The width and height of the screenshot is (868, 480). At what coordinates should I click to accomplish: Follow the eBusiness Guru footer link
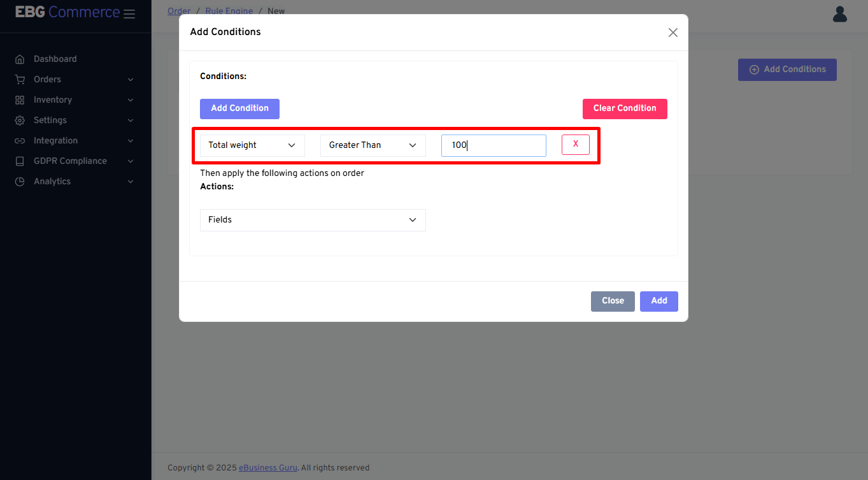point(267,468)
